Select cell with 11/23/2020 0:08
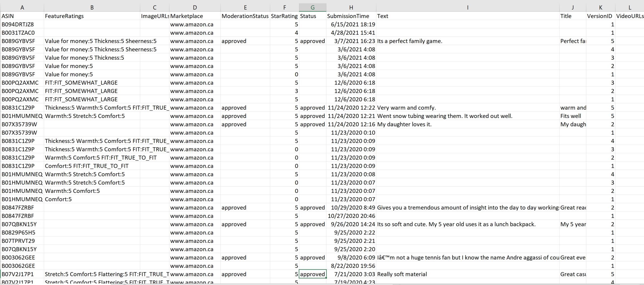644x285 pixels. tap(351, 174)
